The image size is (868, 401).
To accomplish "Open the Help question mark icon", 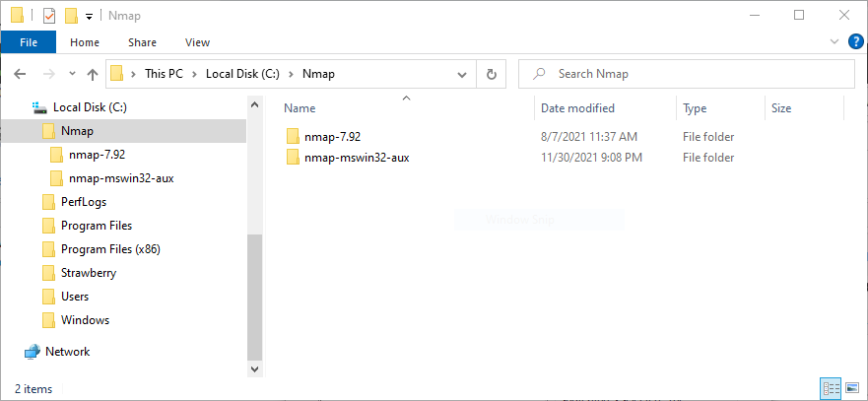I will 855,41.
